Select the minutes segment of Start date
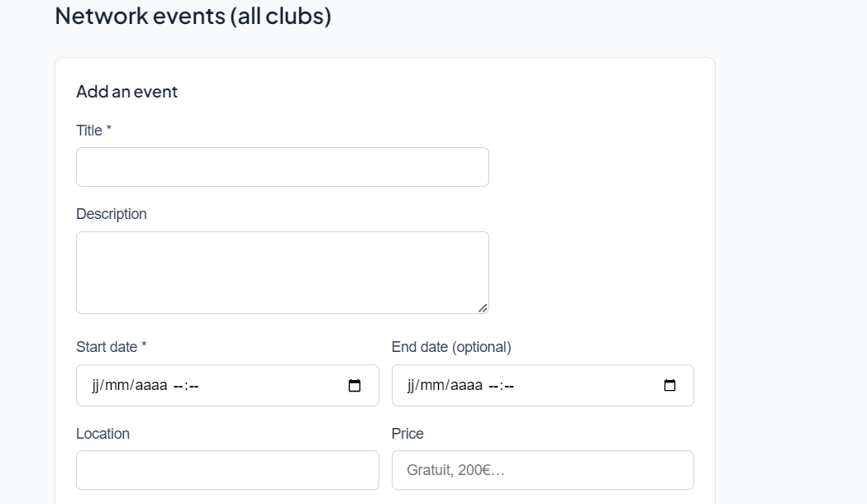Image resolution: width=867 pixels, height=504 pixels. click(193, 386)
